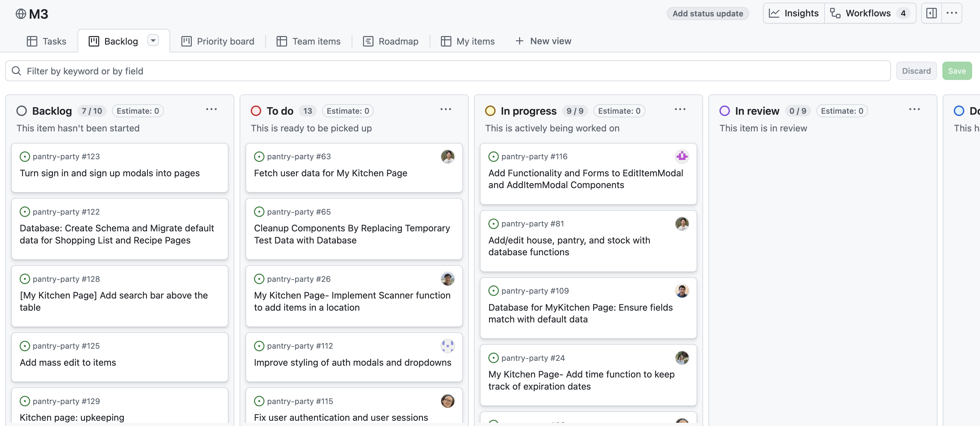Image resolution: width=980 pixels, height=426 pixels.
Task: Click the Discard button
Action: [916, 71]
